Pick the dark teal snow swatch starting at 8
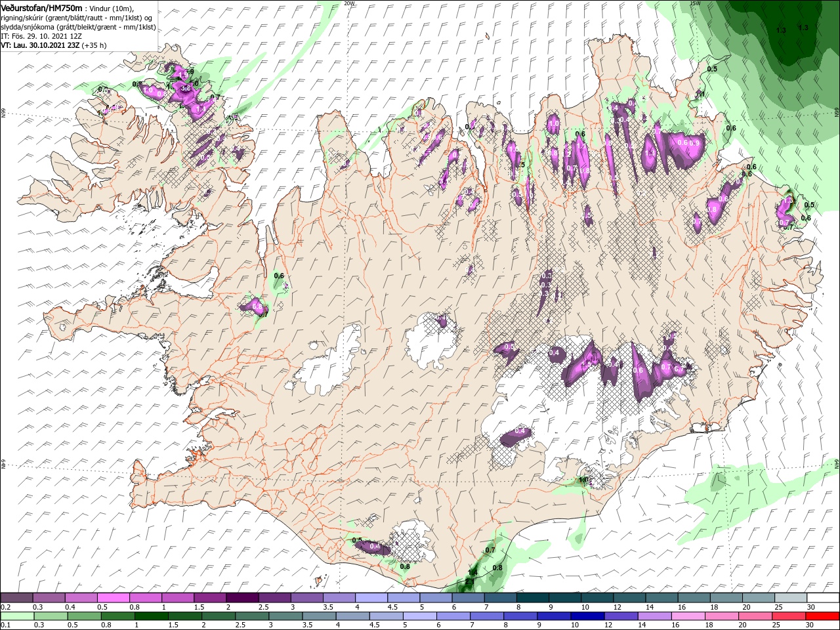Viewport: 840px width, 630px height. click(533, 598)
